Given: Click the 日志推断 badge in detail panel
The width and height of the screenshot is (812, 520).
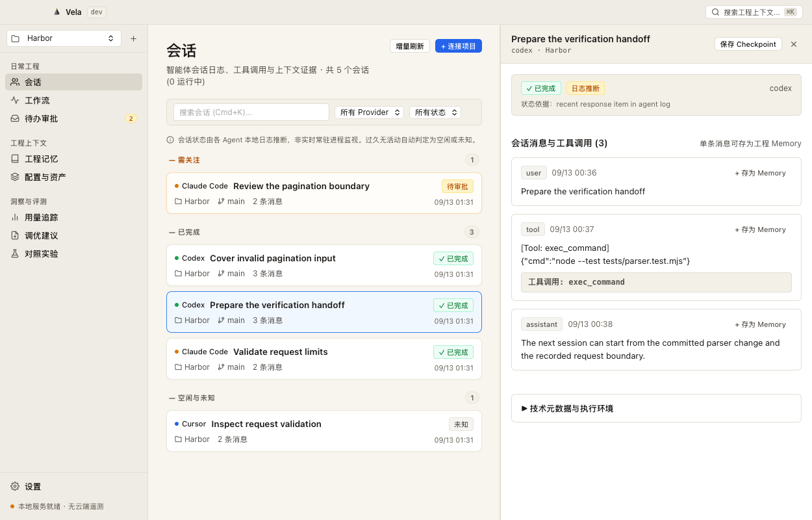Looking at the screenshot, I should pyautogui.click(x=585, y=88).
